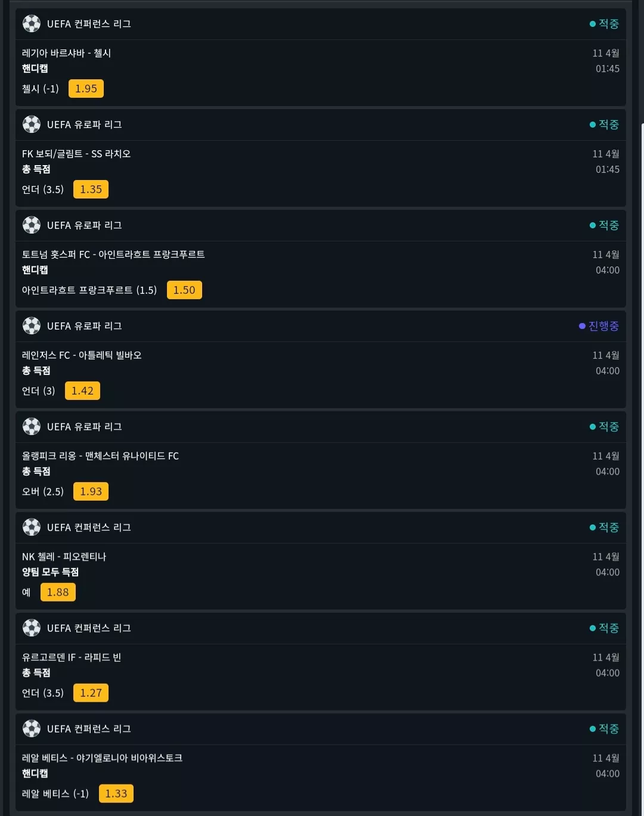The height and width of the screenshot is (816, 644).
Task: Click the 진행중 status on Rangers match
Action: pos(599,326)
